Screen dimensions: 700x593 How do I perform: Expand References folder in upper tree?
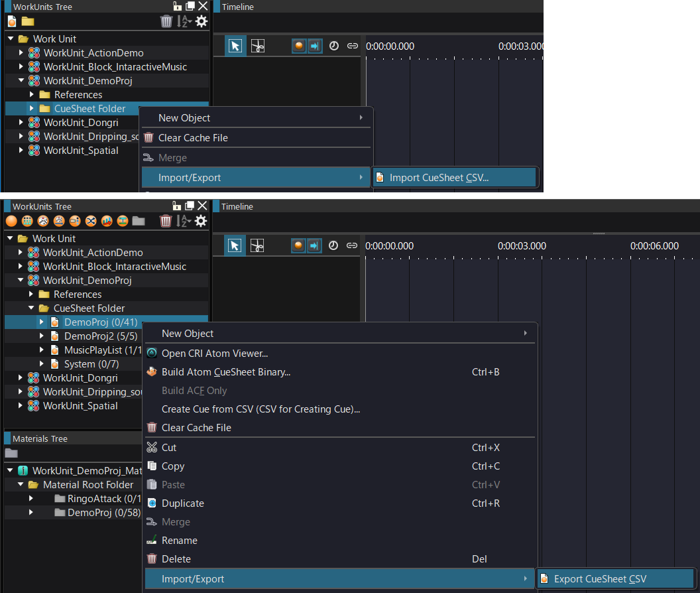32,95
